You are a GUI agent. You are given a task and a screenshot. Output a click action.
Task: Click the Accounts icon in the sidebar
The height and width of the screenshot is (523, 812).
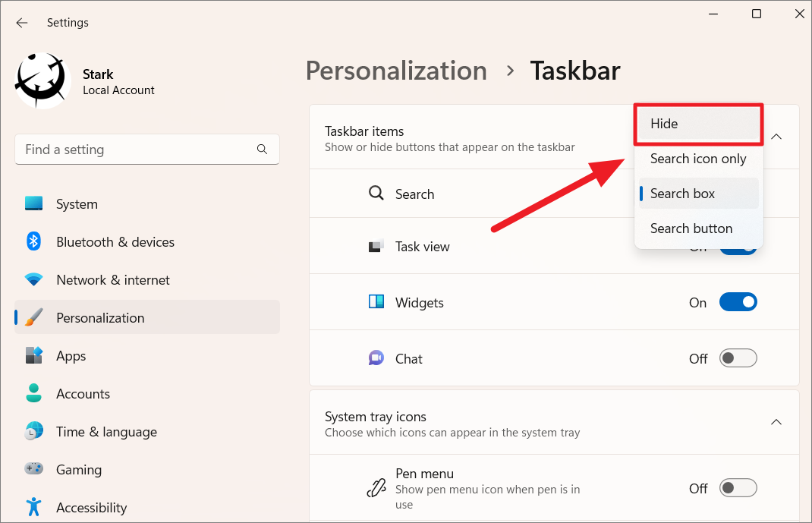(33, 393)
